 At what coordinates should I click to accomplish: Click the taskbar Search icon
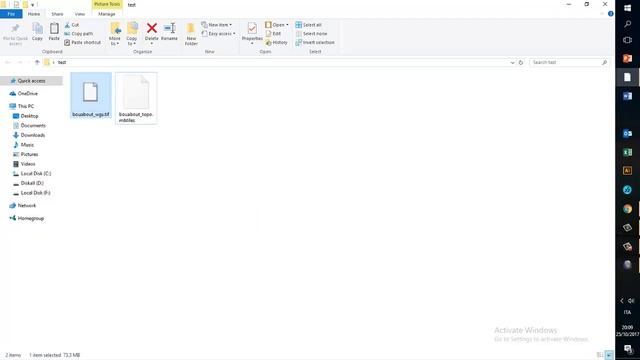pyautogui.click(x=627, y=24)
